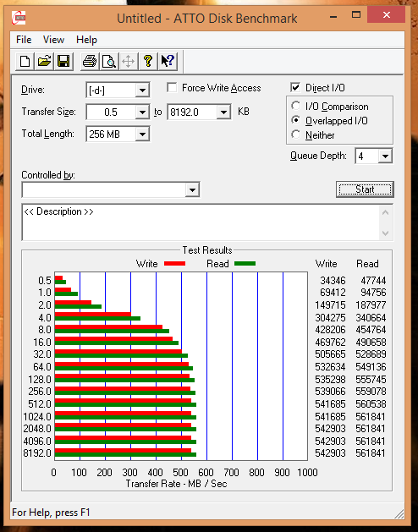Uncheck the Direct I/O checkbox
418x532 pixels.
[295, 87]
